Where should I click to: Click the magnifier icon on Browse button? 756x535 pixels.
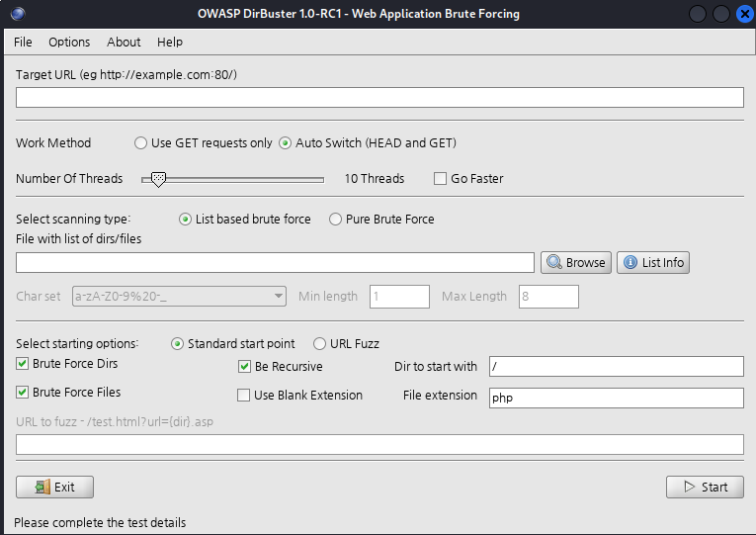(554, 262)
